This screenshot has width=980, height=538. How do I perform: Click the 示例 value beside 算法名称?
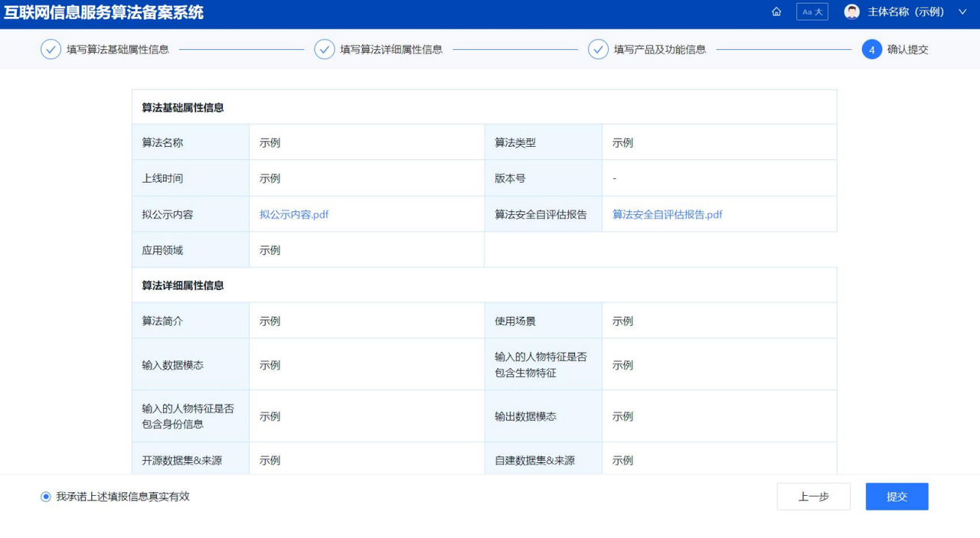pyautogui.click(x=269, y=142)
